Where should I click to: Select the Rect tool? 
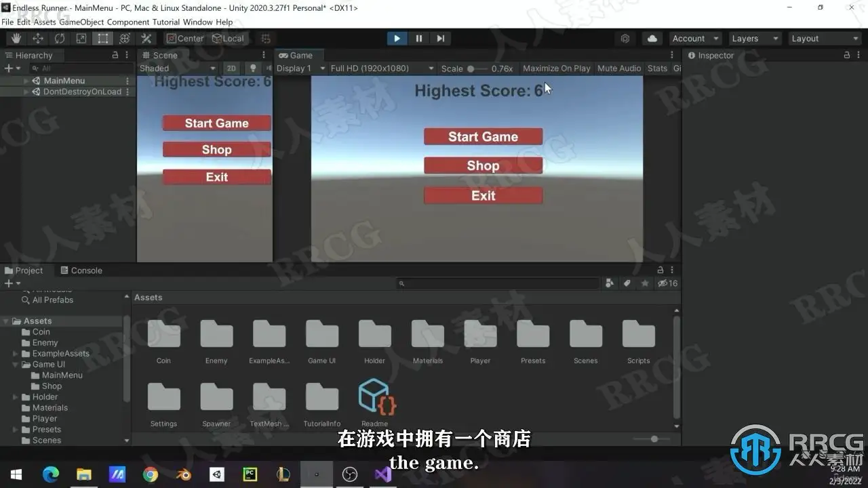pyautogui.click(x=102, y=39)
